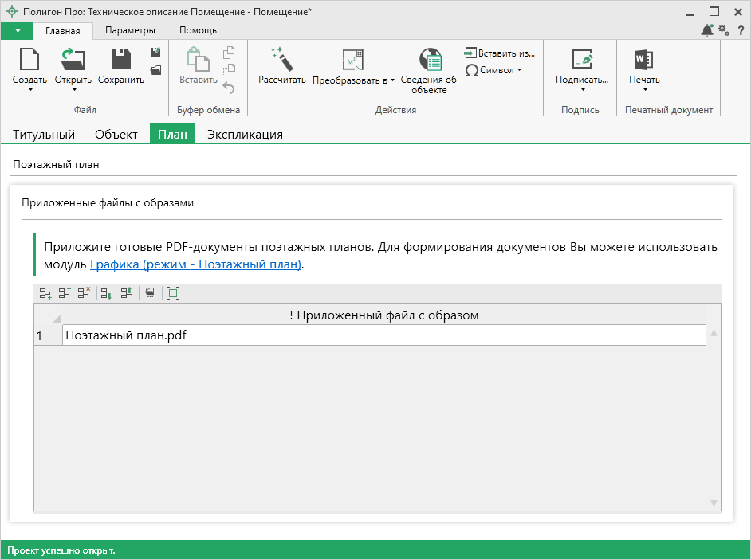Screen dimensions: 751x560
Task: Expand the Печать dropdown menu
Action: coord(644,90)
